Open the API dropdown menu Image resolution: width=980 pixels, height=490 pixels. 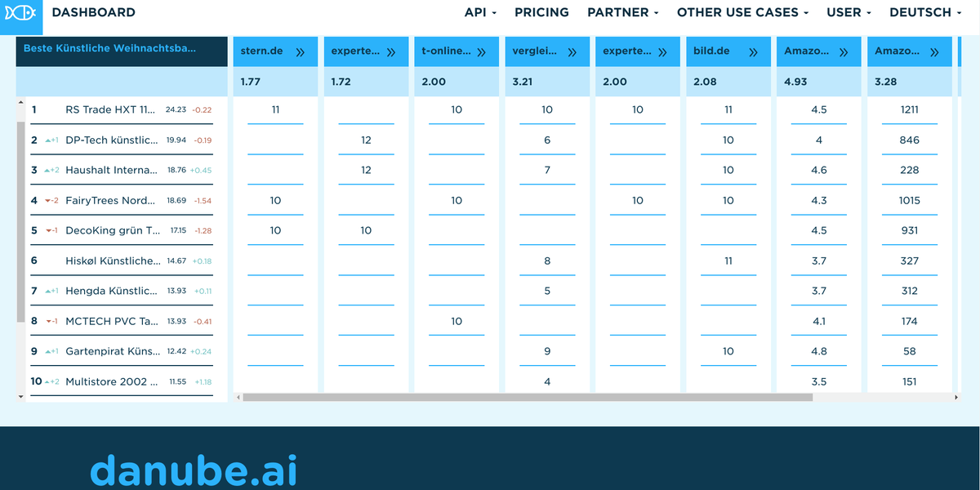(480, 12)
